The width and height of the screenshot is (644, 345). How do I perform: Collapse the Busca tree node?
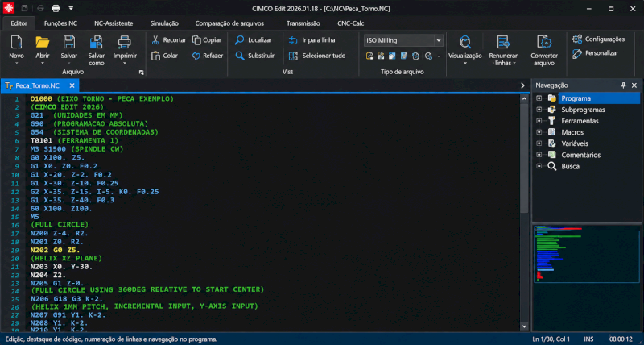coord(539,166)
